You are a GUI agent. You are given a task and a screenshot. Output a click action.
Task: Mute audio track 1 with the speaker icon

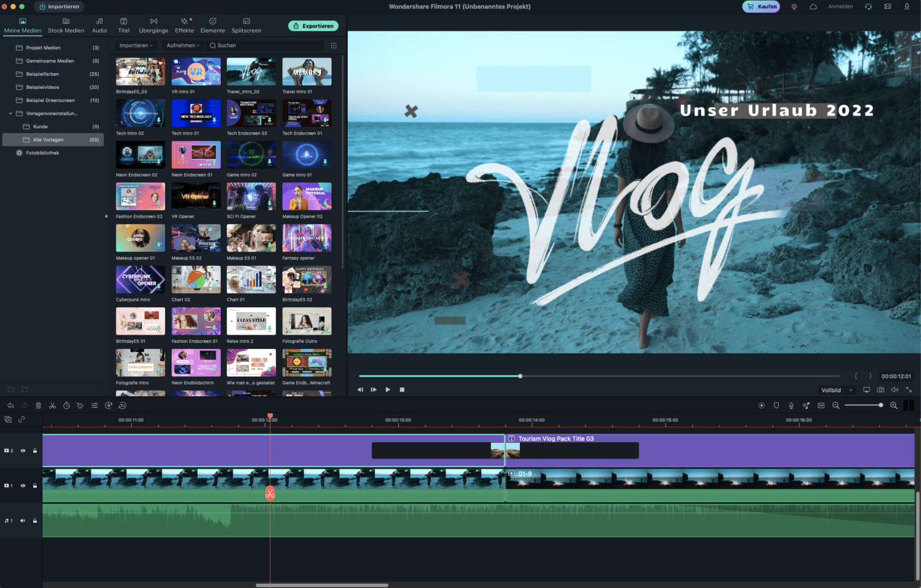point(23,520)
